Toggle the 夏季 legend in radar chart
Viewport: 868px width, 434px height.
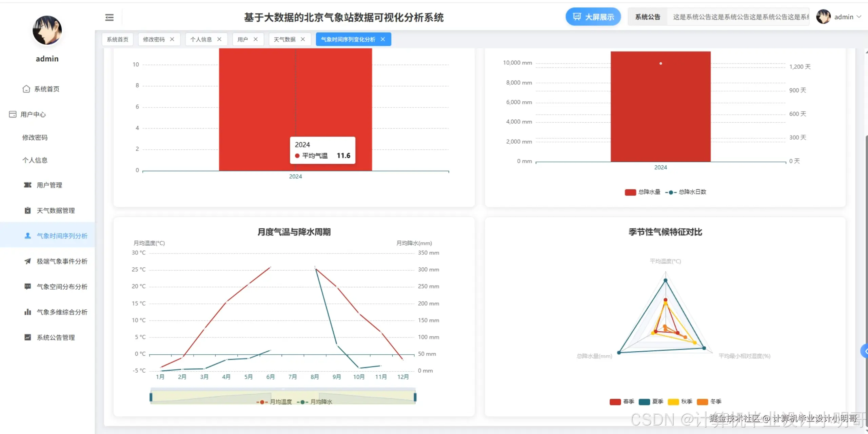[652, 401]
